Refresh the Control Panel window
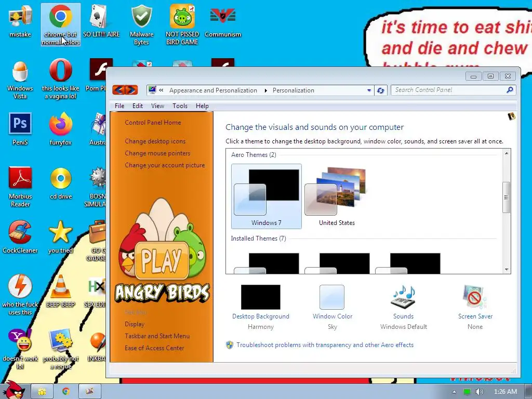The height and width of the screenshot is (399, 532). tap(381, 90)
